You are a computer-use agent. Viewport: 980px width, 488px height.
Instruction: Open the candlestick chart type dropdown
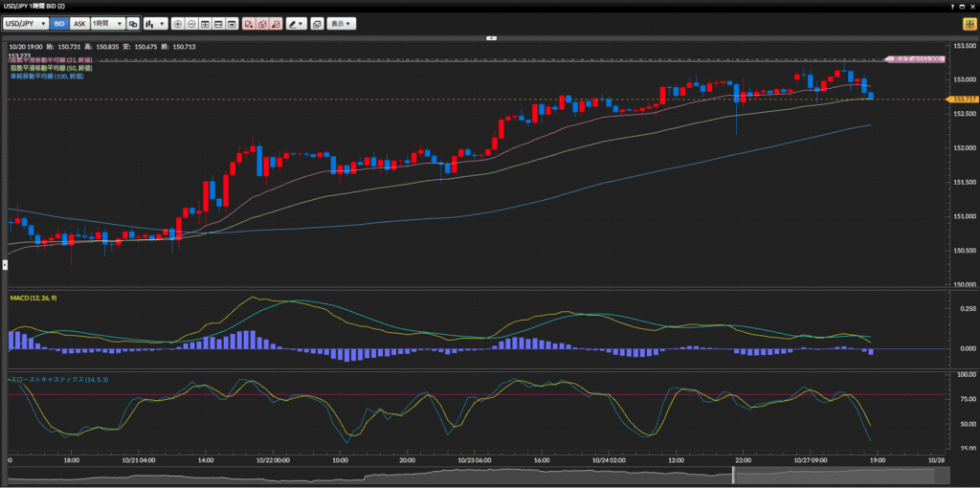pyautogui.click(x=155, y=23)
